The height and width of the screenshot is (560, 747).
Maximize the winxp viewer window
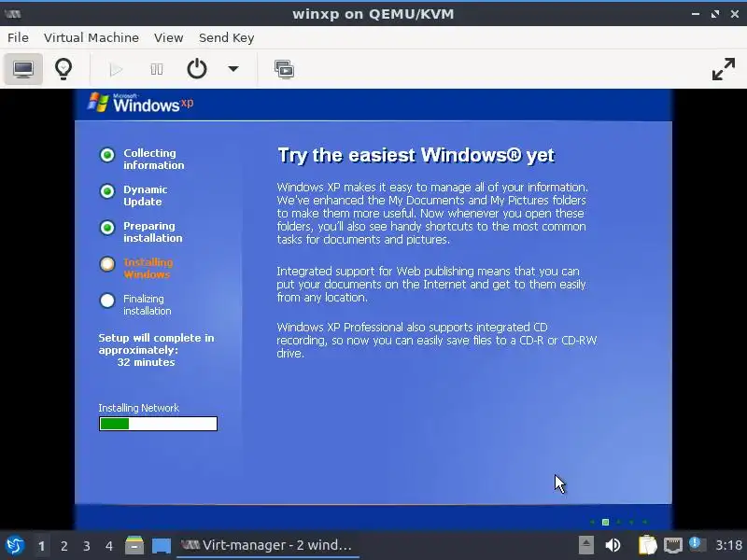pos(715,14)
